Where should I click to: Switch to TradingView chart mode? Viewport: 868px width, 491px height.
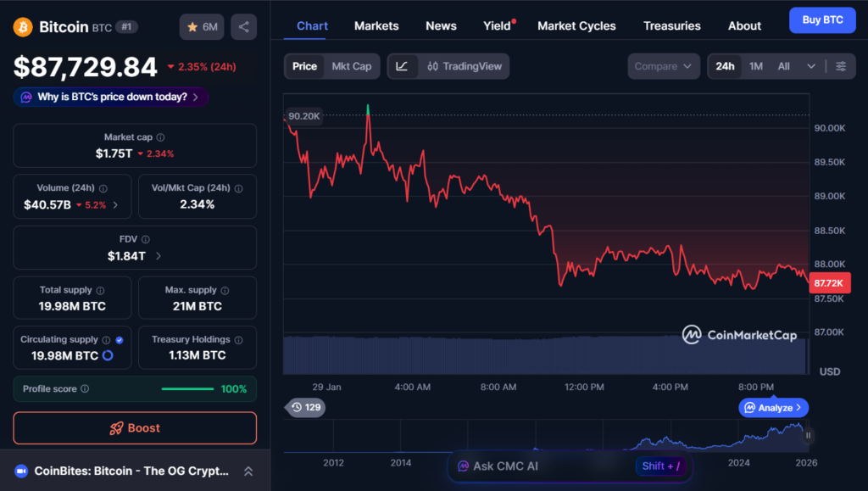465,66
